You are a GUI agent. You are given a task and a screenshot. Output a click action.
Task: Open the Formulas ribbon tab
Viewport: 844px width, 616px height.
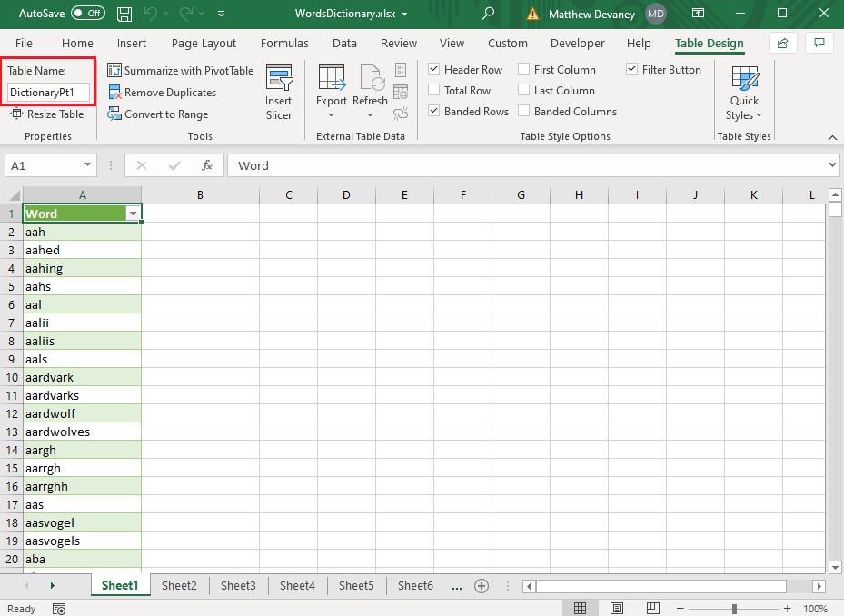[284, 43]
